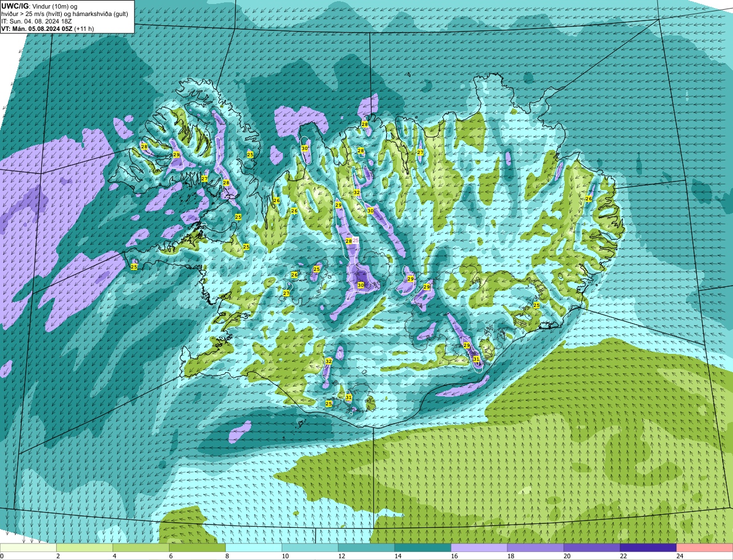Click the "IT: Sun. 04. 08. 2024 18Z" line
Screen dimensions: 733x560
(37, 21)
